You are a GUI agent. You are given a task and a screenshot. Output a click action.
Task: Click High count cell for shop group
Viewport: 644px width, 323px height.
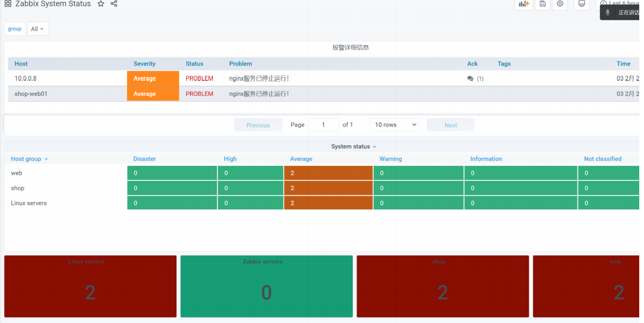[251, 188]
